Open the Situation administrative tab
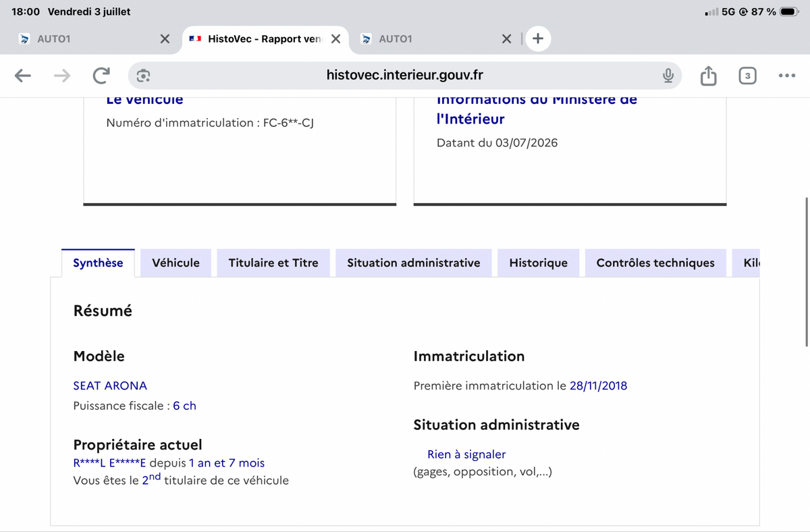Screen dimensions: 810x532 pyautogui.click(x=414, y=263)
